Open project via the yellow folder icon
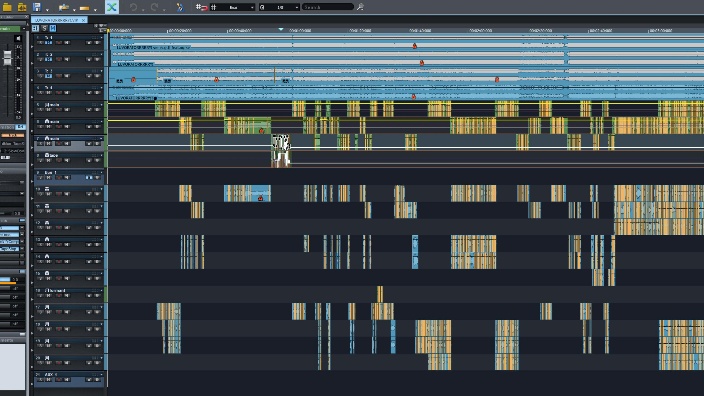704x396 pixels. pyautogui.click(x=7, y=7)
